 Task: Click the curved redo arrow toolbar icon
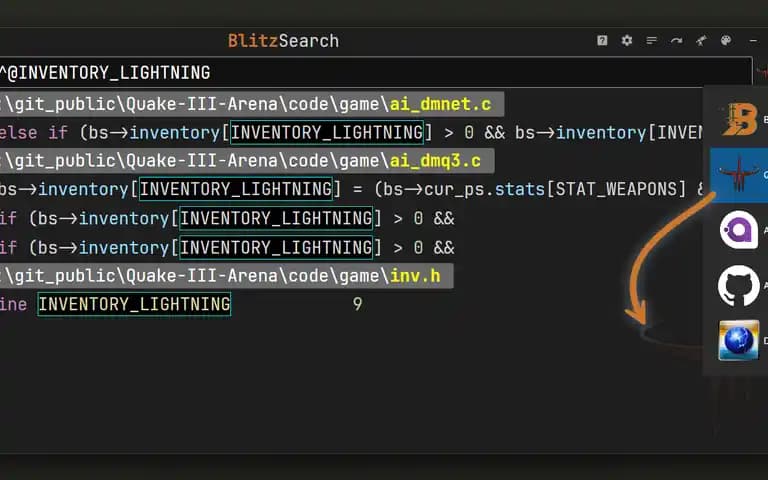(x=676, y=41)
